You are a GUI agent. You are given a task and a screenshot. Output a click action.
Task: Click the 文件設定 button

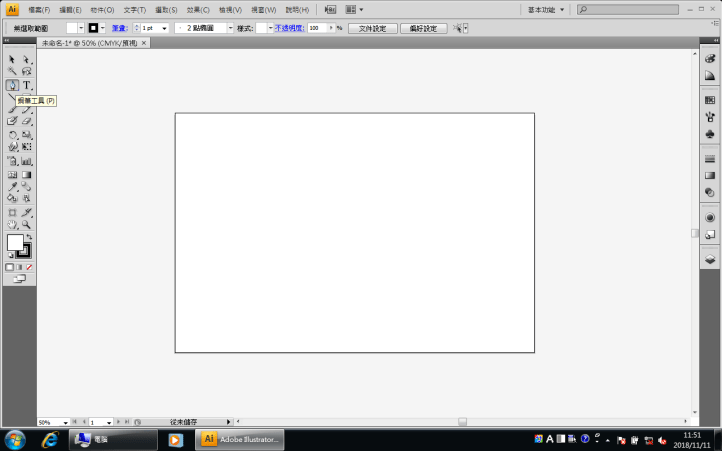coord(372,28)
